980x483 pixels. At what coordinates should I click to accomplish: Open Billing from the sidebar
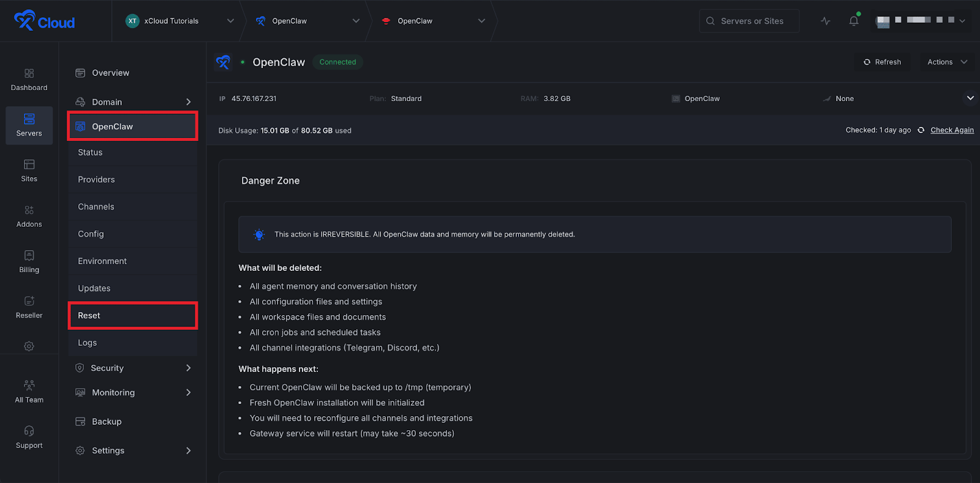(29, 262)
